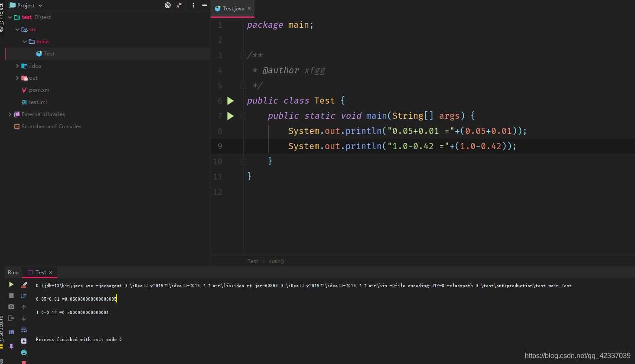The width and height of the screenshot is (635, 364).
Task: Click the java.exe command line in console
Action: click(x=303, y=286)
